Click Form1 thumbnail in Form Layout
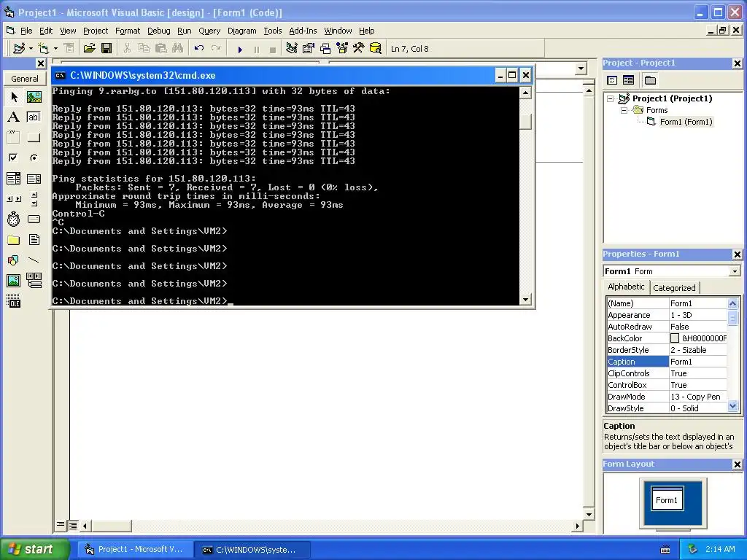Image resolution: width=747 pixels, height=560 pixels. 667,499
